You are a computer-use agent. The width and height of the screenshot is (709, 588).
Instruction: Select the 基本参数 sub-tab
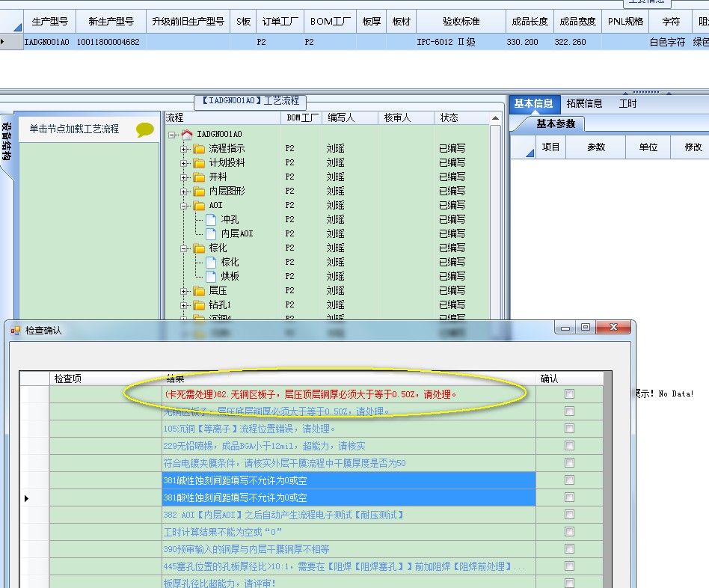[556, 123]
